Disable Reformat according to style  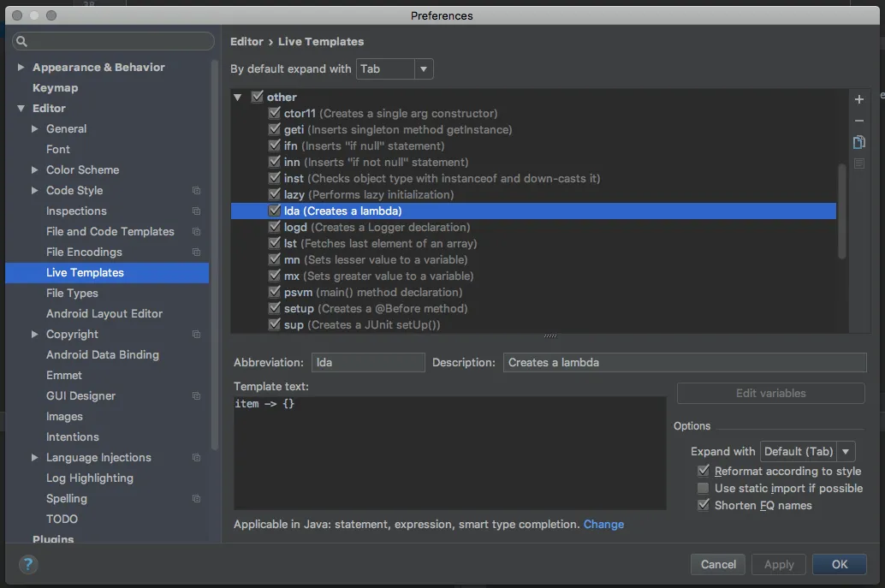704,471
